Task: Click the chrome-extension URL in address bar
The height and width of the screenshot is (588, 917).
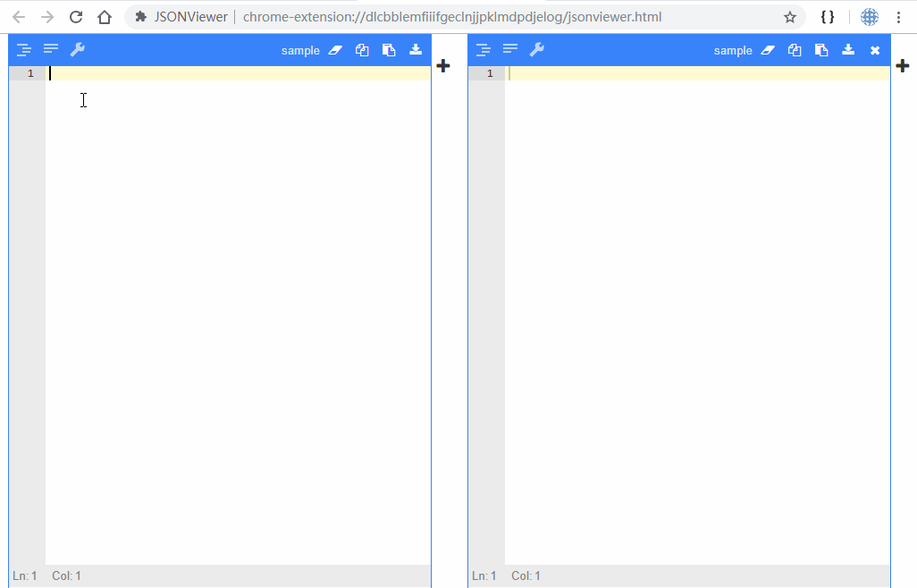Action: click(452, 17)
